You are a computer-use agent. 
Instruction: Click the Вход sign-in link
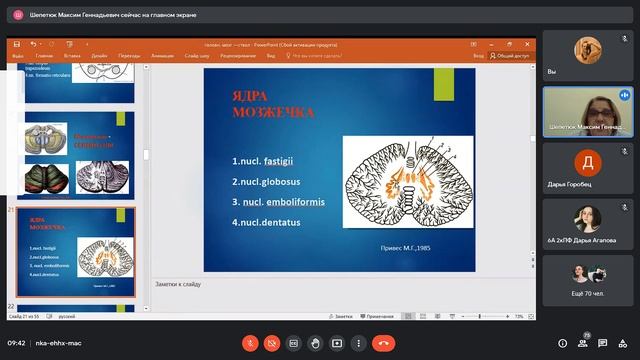tap(478, 56)
